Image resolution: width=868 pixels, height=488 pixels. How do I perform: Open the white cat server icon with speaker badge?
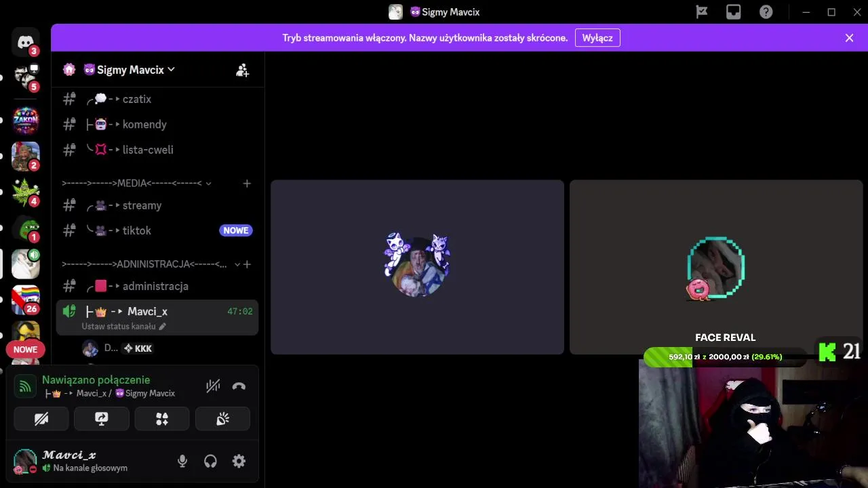point(26,264)
